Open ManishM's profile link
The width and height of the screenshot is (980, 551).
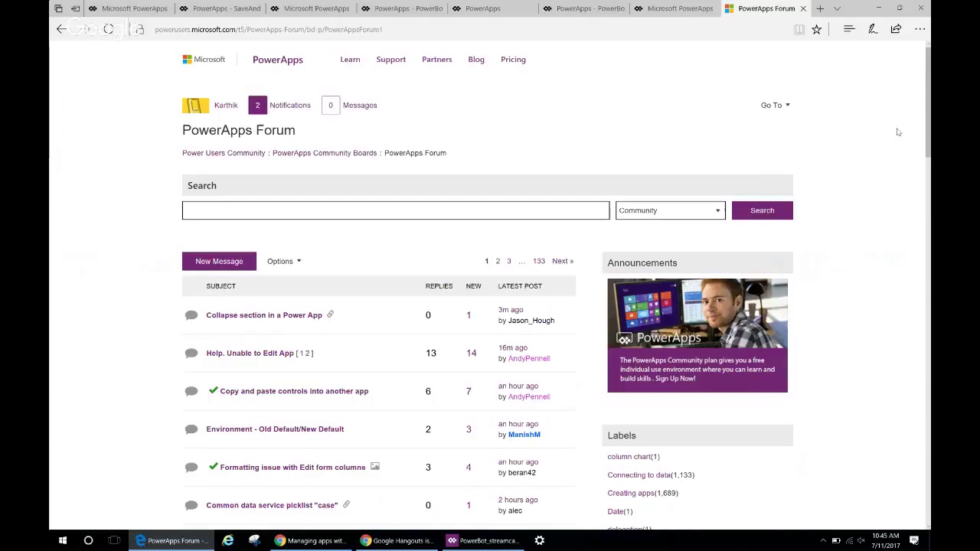524,435
